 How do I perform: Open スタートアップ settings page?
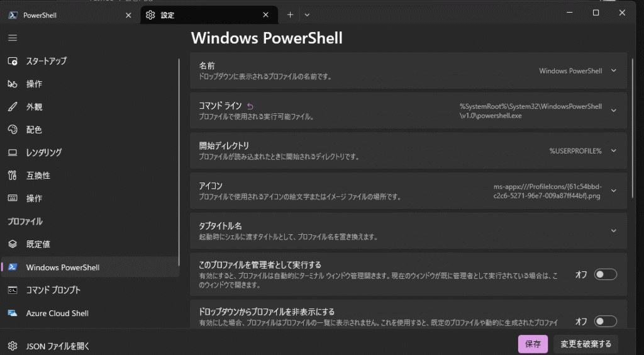[x=89, y=61]
